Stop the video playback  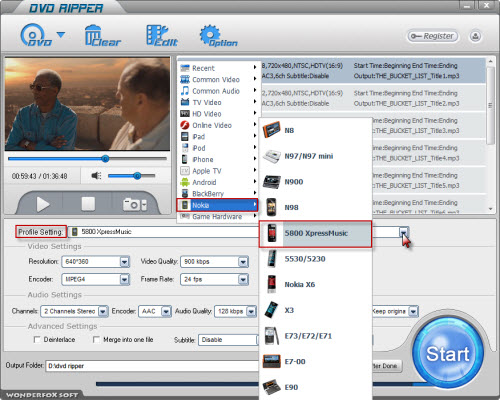[x=88, y=204]
